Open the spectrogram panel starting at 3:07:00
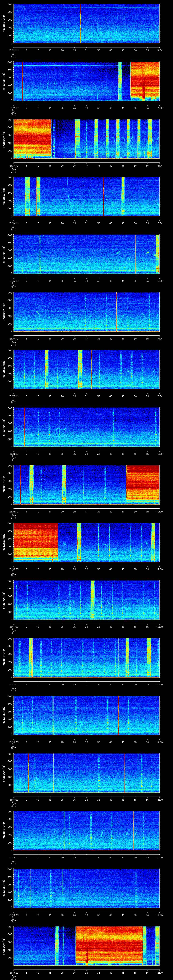Viewport: 173px width, 980px height. [x=86, y=369]
